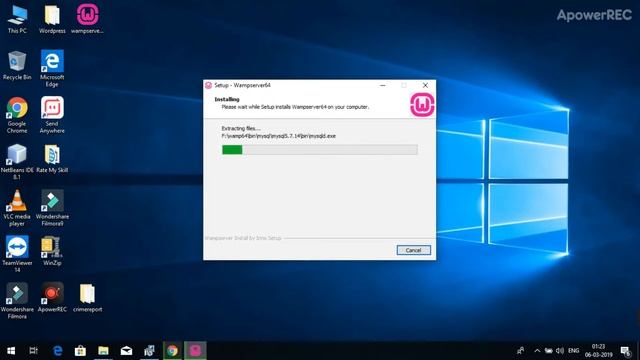
Task: Click ENG language indicator
Action: pos(573,351)
